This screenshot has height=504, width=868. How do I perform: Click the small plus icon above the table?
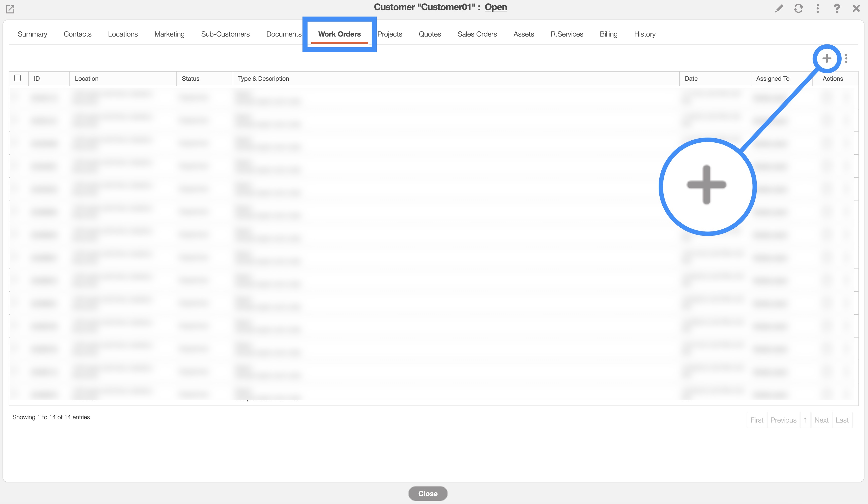pos(827,58)
